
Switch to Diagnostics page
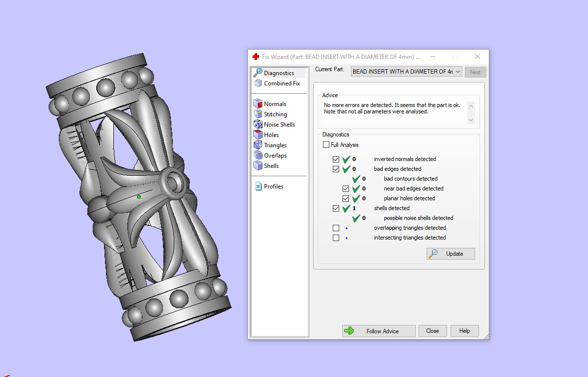279,73
